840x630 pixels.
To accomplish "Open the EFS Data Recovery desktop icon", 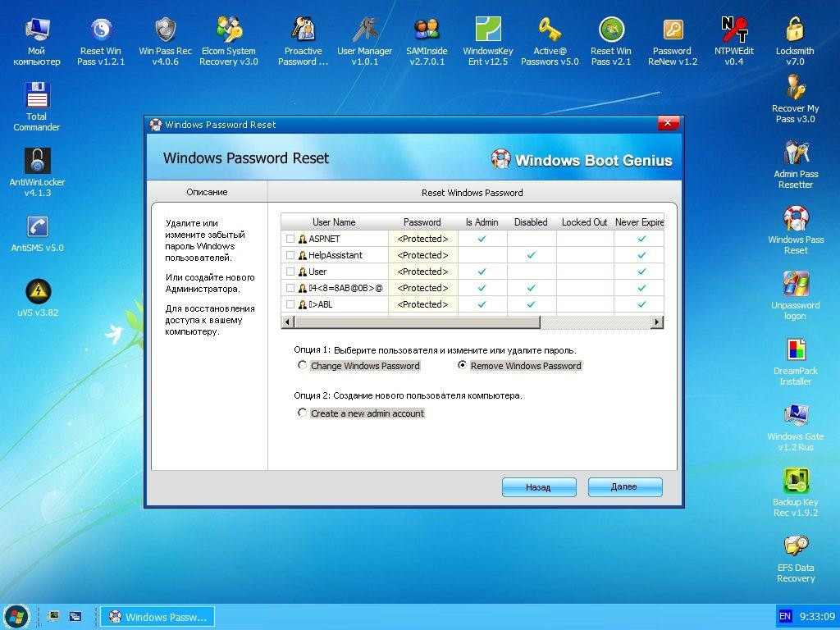I will [796, 558].
